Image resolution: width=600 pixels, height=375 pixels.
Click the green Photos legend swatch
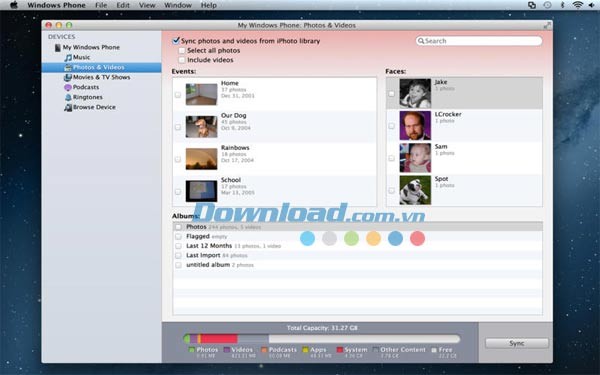192,350
